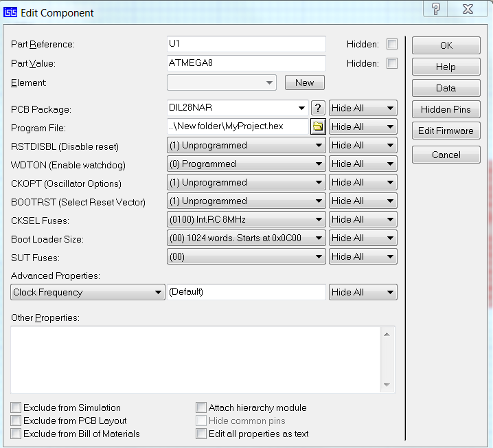Click the Clock Frequency (Default) value field
Image resolution: width=493 pixels, height=448 pixels.
coord(246,292)
